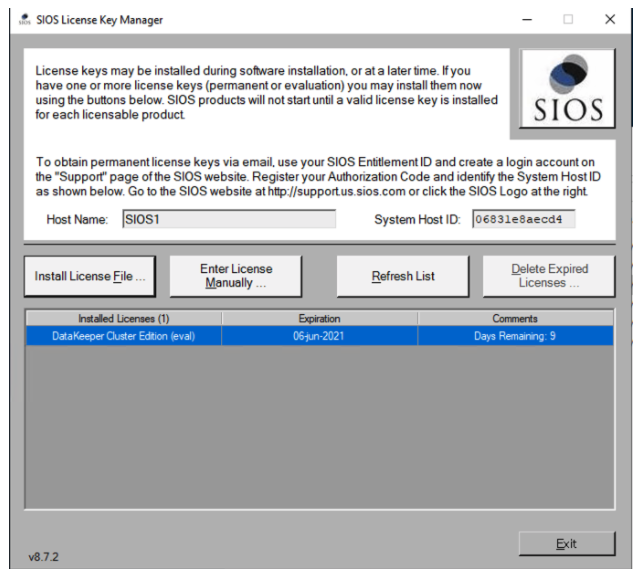The image size is (641, 579).
Task: Click Install License File button
Action: point(90,276)
